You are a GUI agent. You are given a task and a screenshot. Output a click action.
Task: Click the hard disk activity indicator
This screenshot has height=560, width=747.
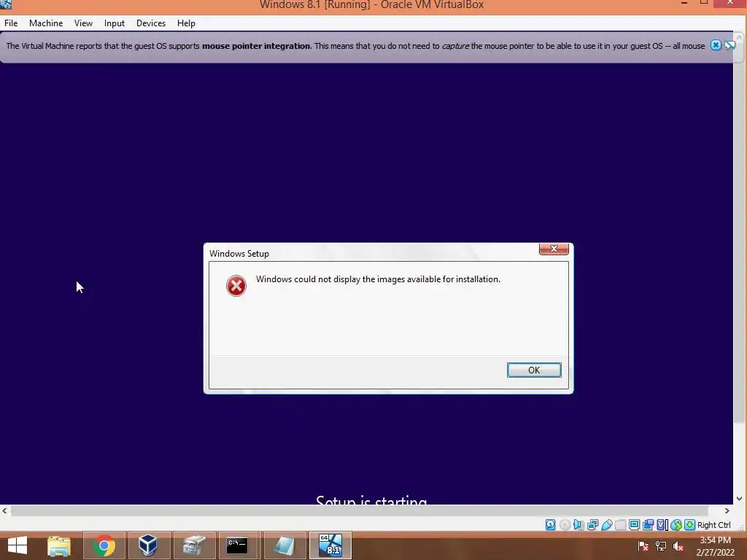click(x=550, y=525)
